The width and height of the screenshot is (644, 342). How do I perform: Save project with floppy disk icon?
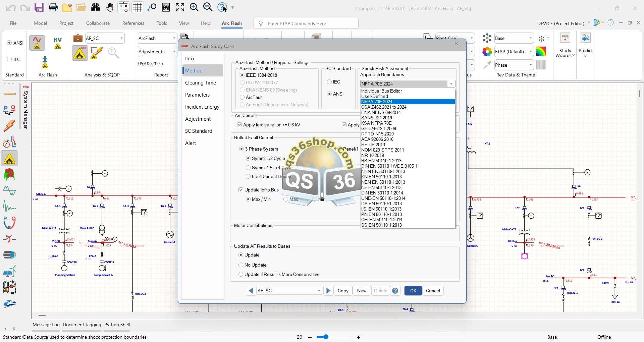(x=39, y=7)
